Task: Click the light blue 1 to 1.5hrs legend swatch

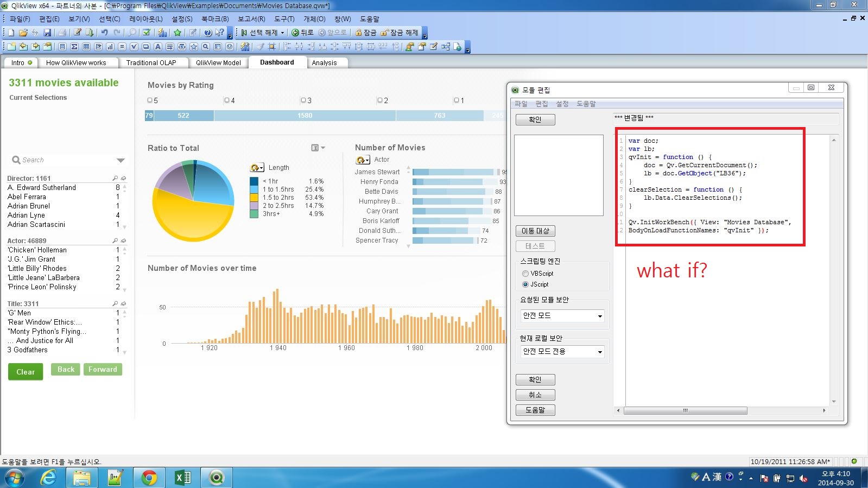Action: coord(254,189)
